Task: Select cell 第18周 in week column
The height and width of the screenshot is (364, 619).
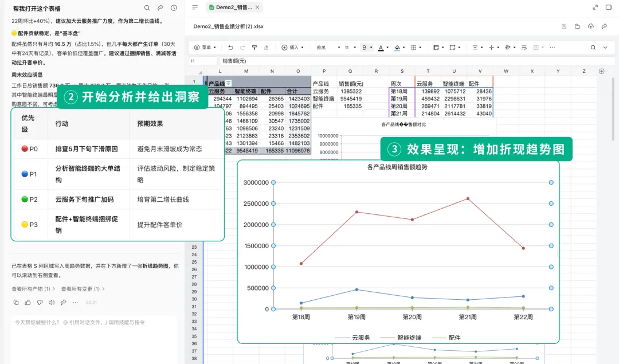Action: coord(402,91)
